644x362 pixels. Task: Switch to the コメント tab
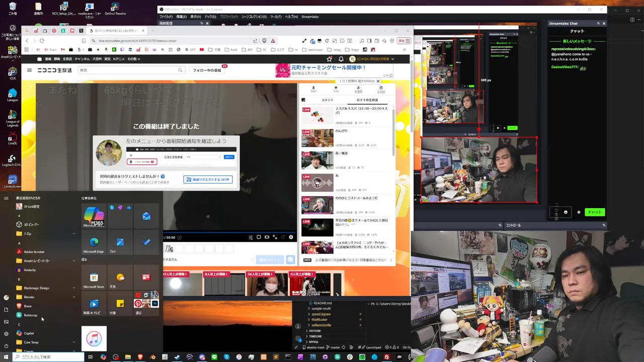pos(327,100)
